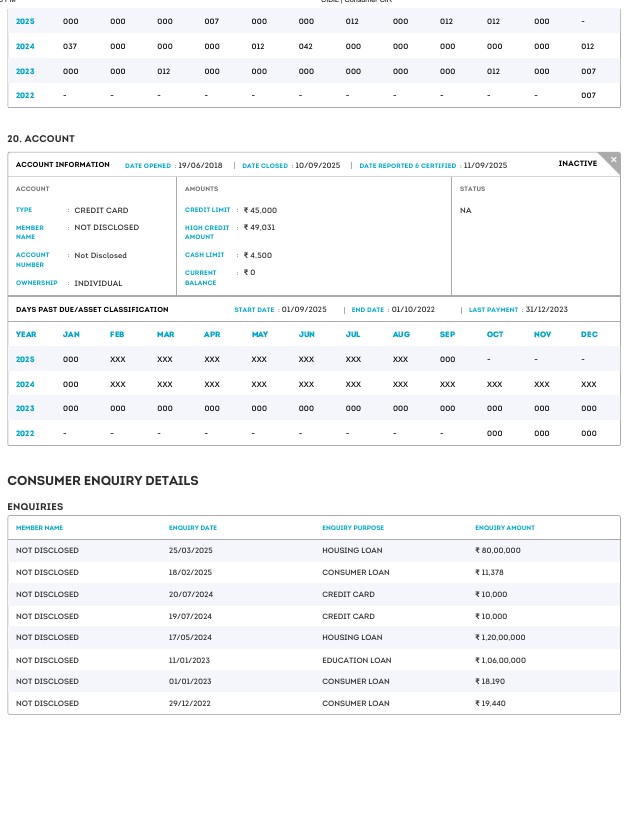Click the CONSUMER ENQUIRY DETAILS heading

point(103,481)
